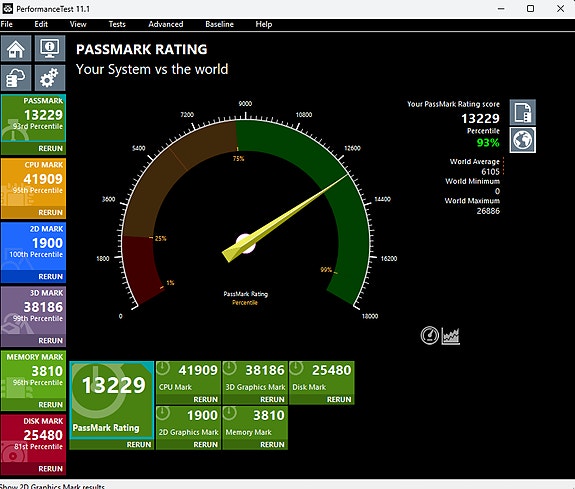
Task: Click the save results document icon
Action: click(x=523, y=112)
